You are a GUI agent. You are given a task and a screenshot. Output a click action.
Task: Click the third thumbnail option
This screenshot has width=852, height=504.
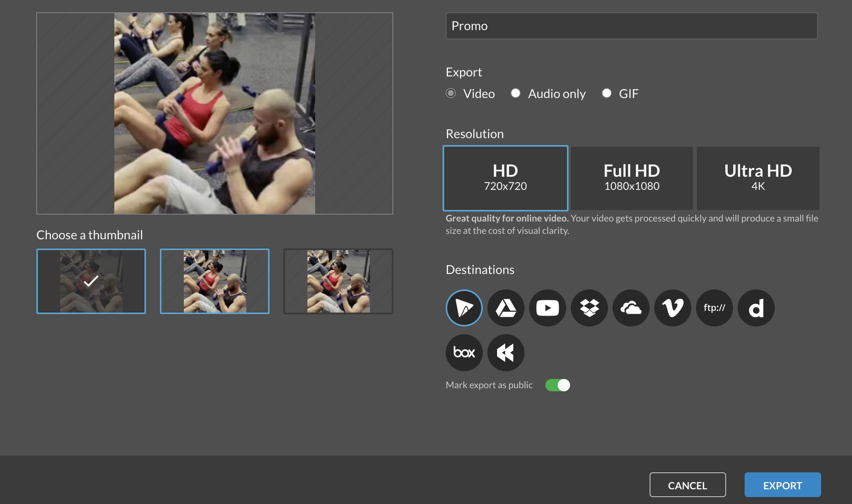pyautogui.click(x=338, y=281)
